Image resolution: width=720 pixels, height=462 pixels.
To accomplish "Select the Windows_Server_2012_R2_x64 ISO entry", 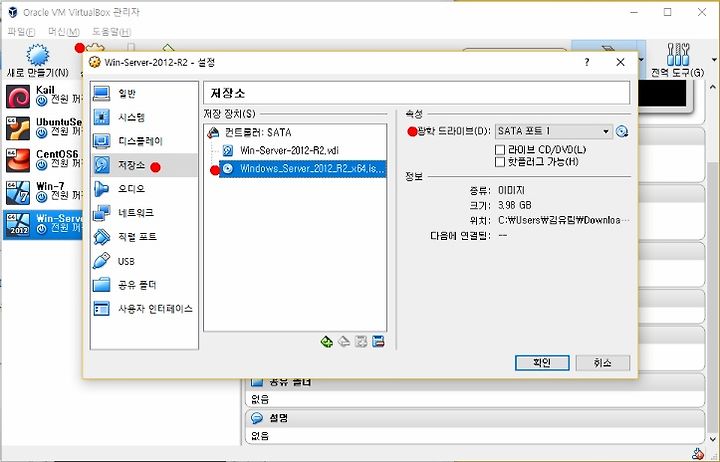I will (x=303, y=169).
